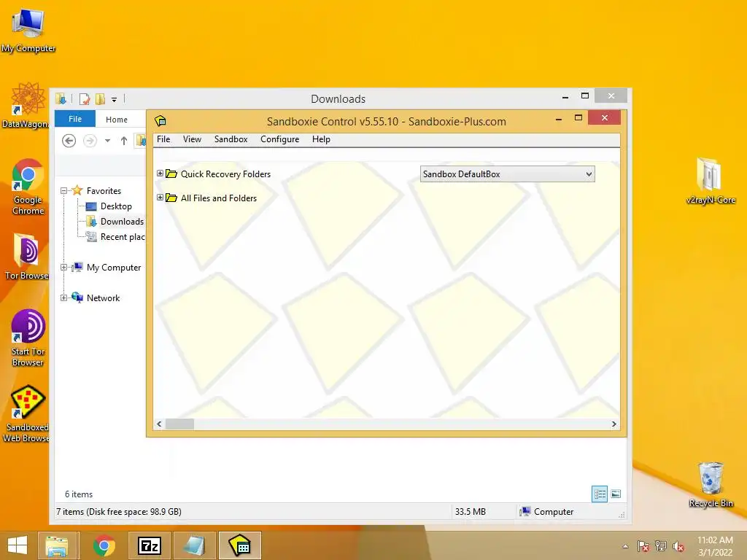The width and height of the screenshot is (747, 560).
Task: Click the 33.5 MB status bar text
Action: (x=471, y=511)
